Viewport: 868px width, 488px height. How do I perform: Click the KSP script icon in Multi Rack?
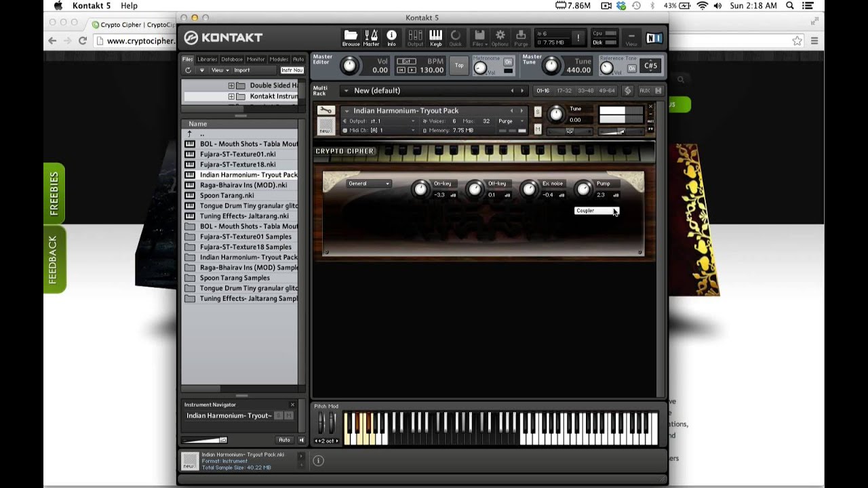(x=627, y=91)
